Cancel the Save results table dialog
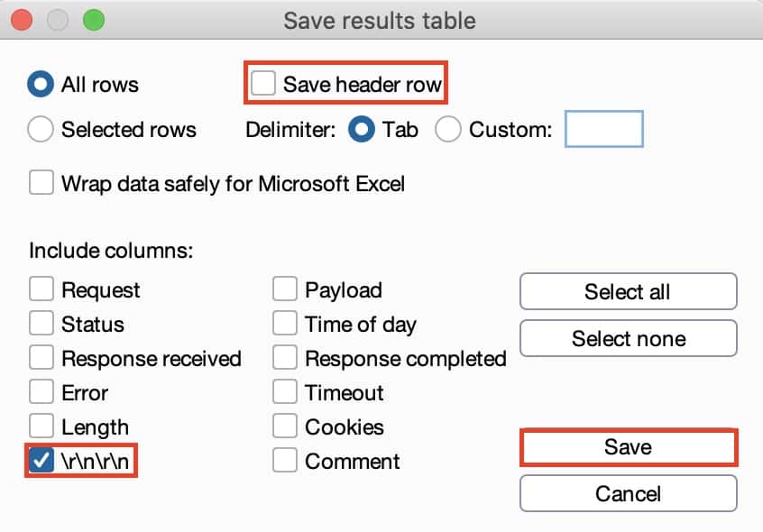The height and width of the screenshot is (532, 763). [x=628, y=494]
